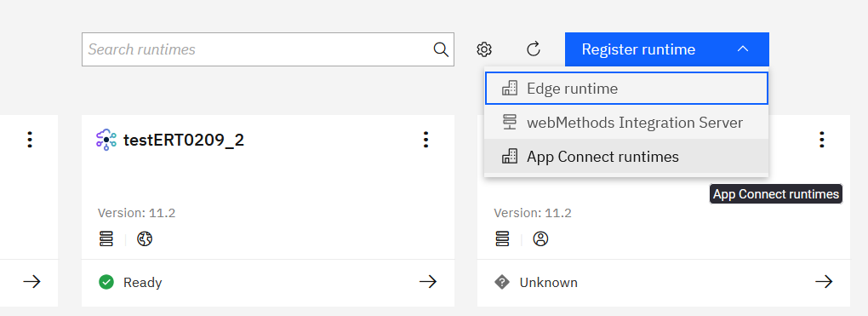
Task: Click the refresh runtimes icon
Action: click(x=533, y=49)
